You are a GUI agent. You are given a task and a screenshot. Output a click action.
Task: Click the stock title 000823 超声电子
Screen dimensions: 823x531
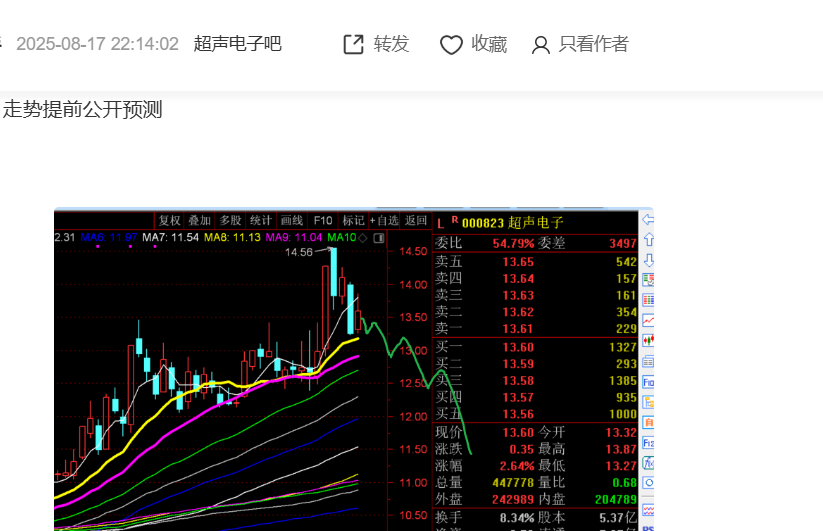point(512,223)
